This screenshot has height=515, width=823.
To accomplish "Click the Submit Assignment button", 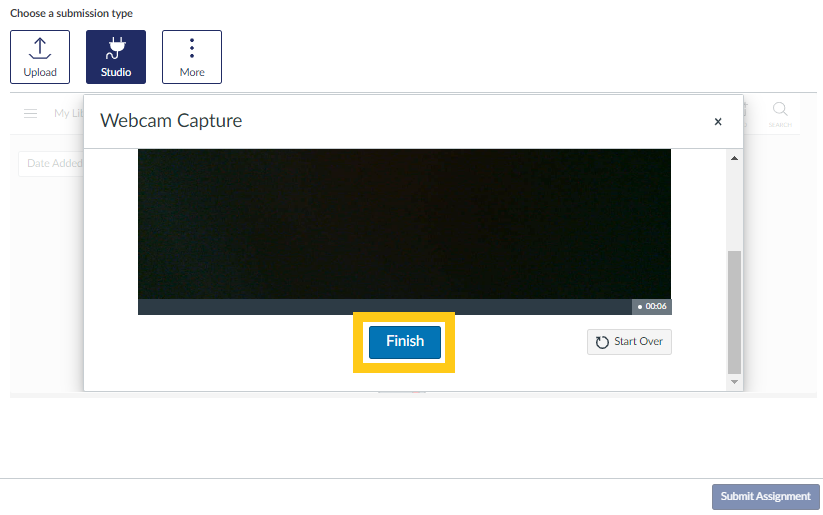I will click(765, 497).
